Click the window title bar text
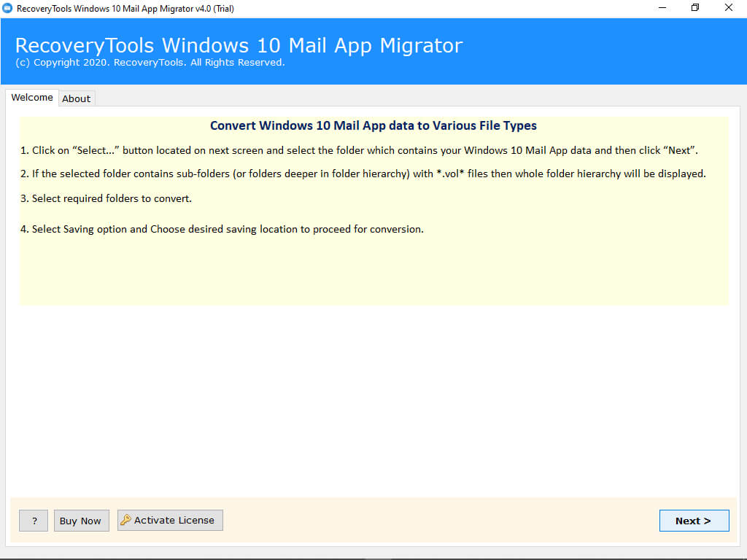This screenshot has width=747, height=560. pyautogui.click(x=95, y=8)
